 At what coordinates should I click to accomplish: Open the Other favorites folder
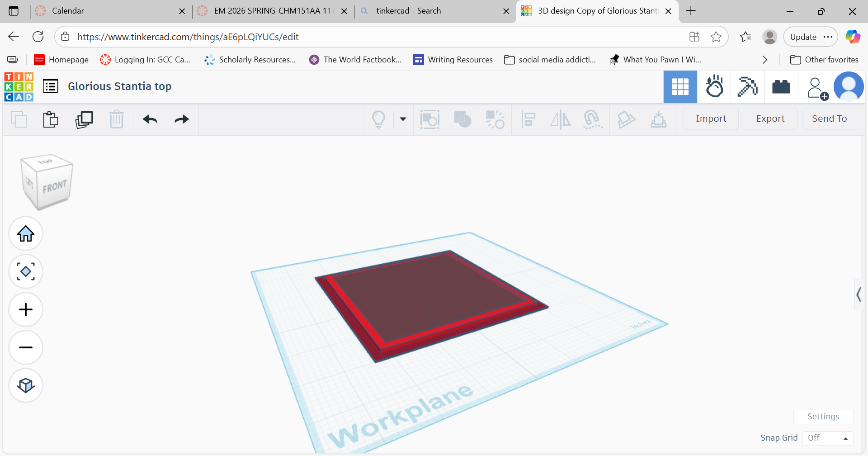pos(824,60)
